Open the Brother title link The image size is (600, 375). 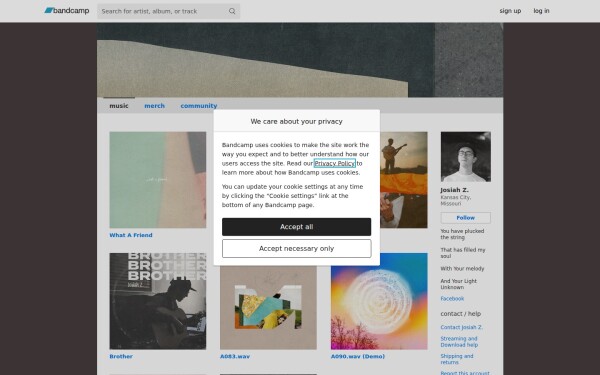[x=121, y=356]
